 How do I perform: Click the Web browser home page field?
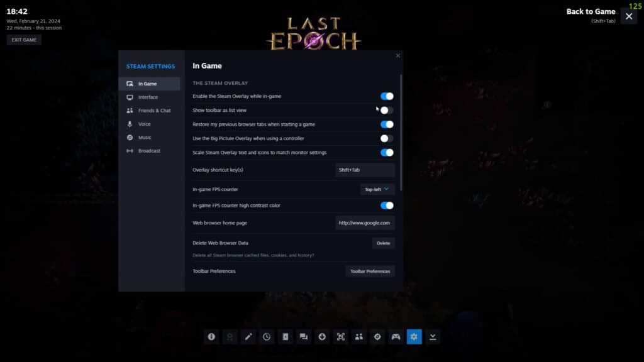pyautogui.click(x=365, y=223)
